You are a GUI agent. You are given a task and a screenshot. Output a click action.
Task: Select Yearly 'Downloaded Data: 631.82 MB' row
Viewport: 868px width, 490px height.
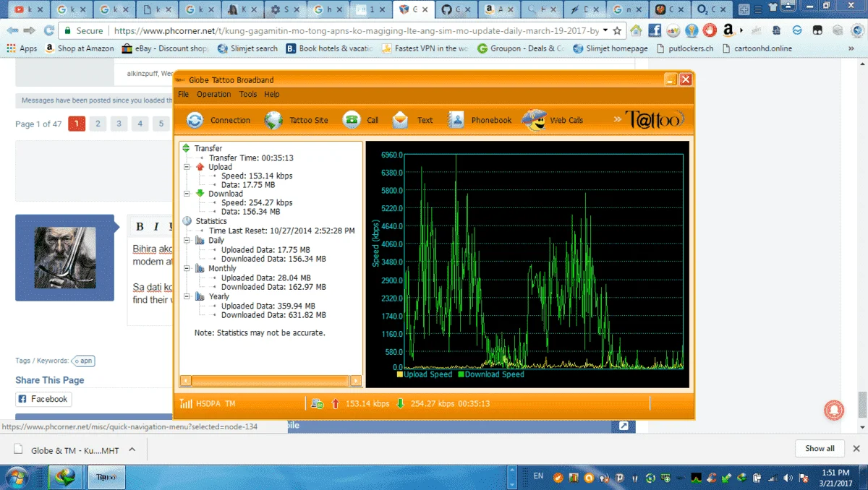tap(273, 315)
